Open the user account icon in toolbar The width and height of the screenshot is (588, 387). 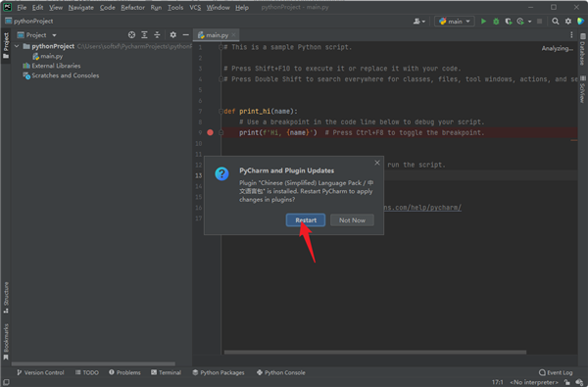click(x=418, y=22)
